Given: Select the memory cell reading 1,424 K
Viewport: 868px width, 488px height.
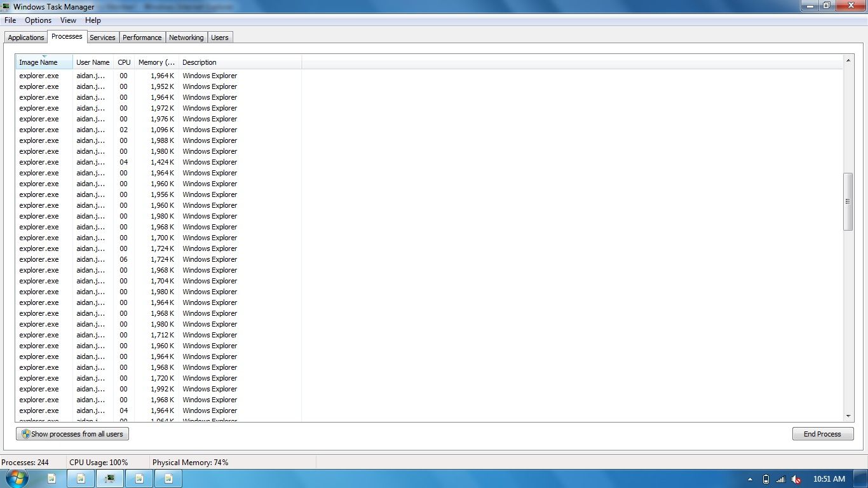Looking at the screenshot, I should click(x=162, y=162).
